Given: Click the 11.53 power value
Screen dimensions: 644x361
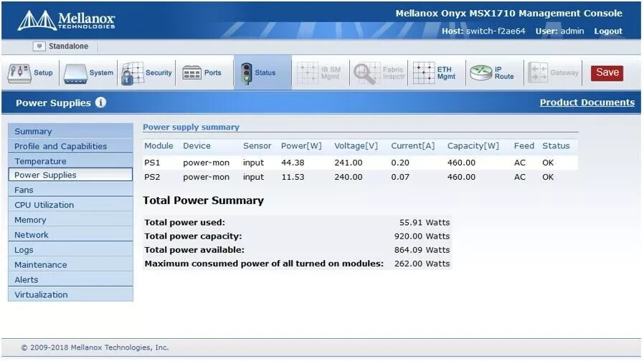Looking at the screenshot, I should tap(293, 177).
